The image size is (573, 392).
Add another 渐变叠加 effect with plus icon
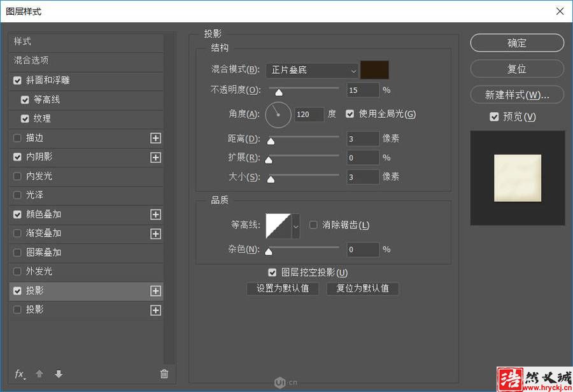pos(156,234)
